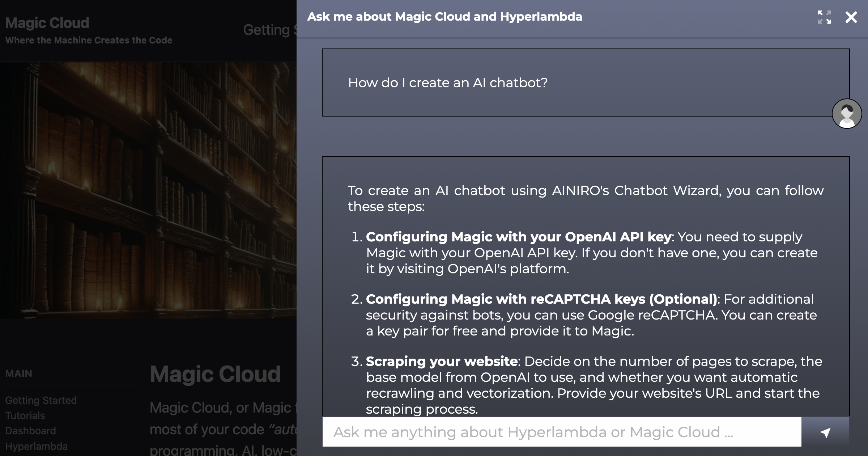Image resolution: width=868 pixels, height=456 pixels.
Task: Send the message with the arrow button
Action: pos(825,432)
